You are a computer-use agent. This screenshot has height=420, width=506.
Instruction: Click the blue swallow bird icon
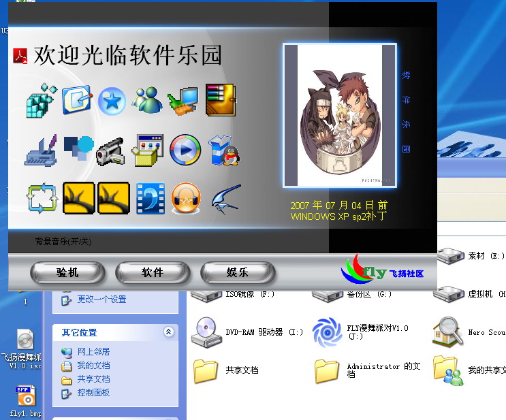coord(226,199)
